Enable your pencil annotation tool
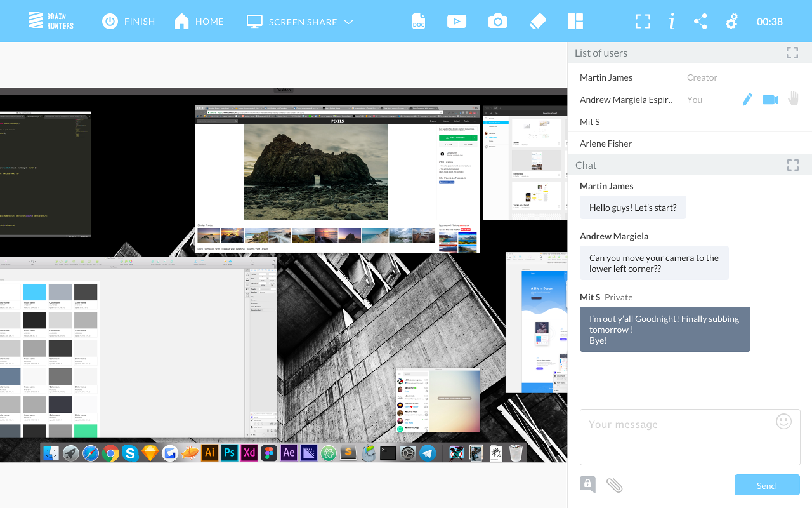812x508 pixels. (747, 99)
